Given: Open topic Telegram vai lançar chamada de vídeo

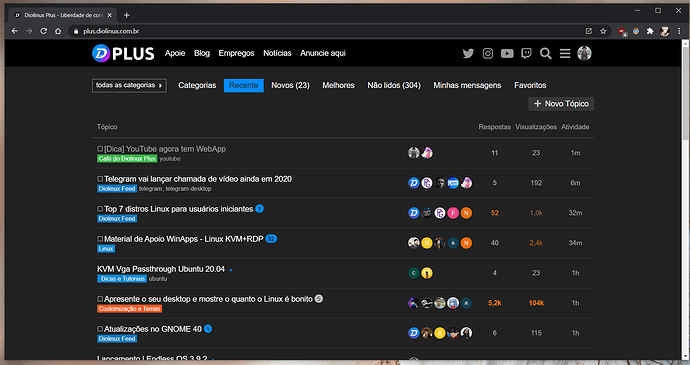Looking at the screenshot, I should point(198,179).
